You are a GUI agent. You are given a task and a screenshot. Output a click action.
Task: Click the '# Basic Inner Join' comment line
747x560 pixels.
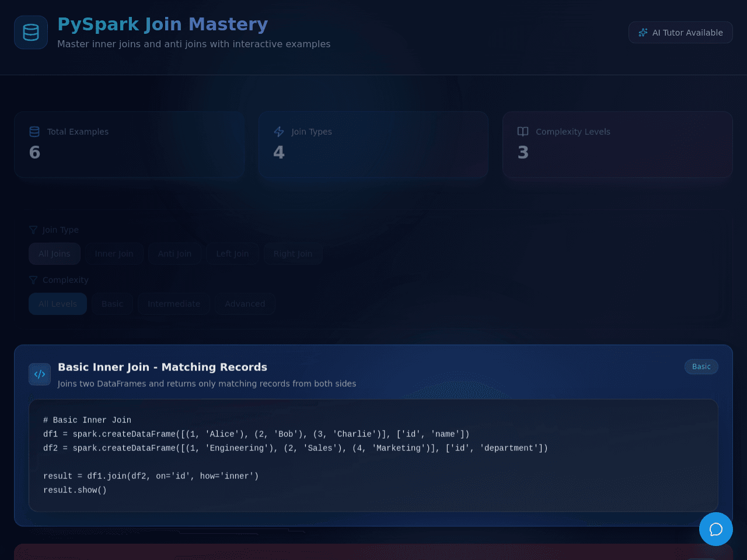(x=87, y=420)
